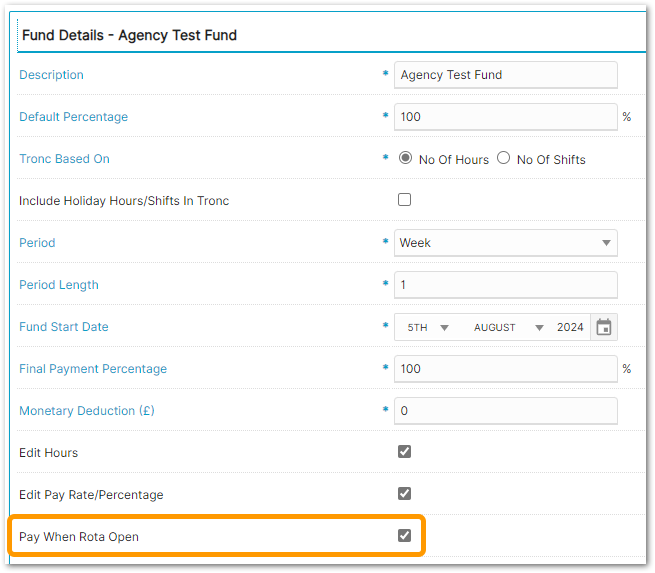This screenshot has width=655, height=573.
Task: Uncheck the Edit Hours checkbox
Action: [x=405, y=452]
